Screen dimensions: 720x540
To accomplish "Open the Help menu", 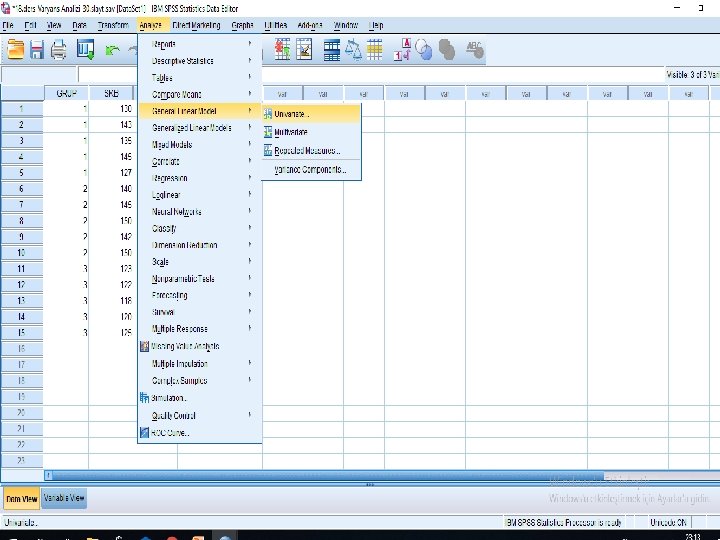I will pos(376,25).
